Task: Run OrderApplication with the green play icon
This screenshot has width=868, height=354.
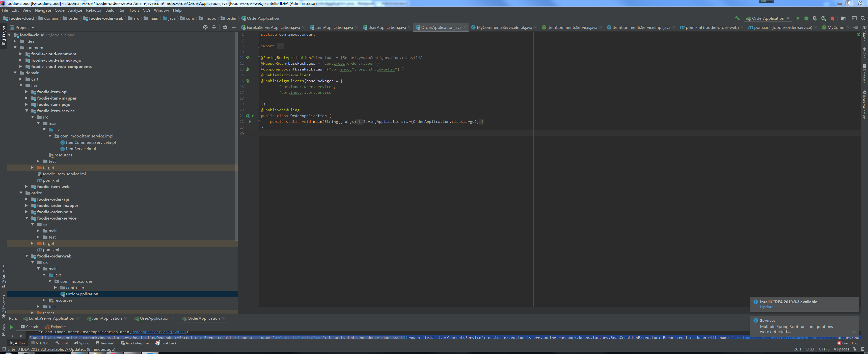Action: [798, 18]
